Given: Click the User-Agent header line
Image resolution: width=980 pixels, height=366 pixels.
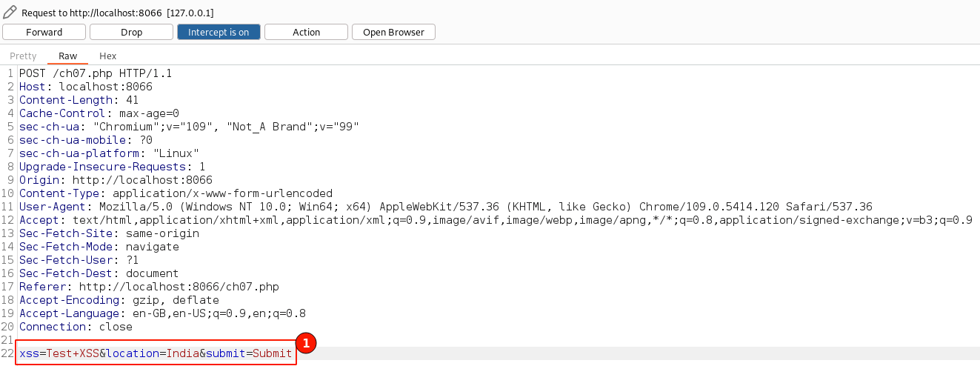Looking at the screenshot, I should [444, 207].
